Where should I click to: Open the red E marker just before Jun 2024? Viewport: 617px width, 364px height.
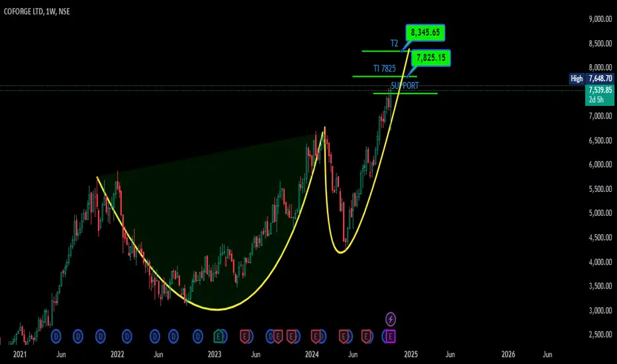coord(344,336)
